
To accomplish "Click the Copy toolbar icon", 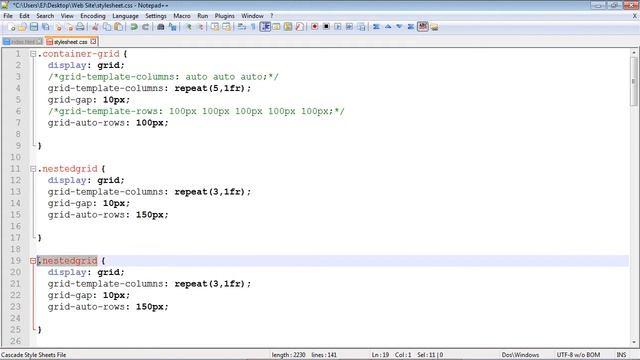I will pos(107,27).
